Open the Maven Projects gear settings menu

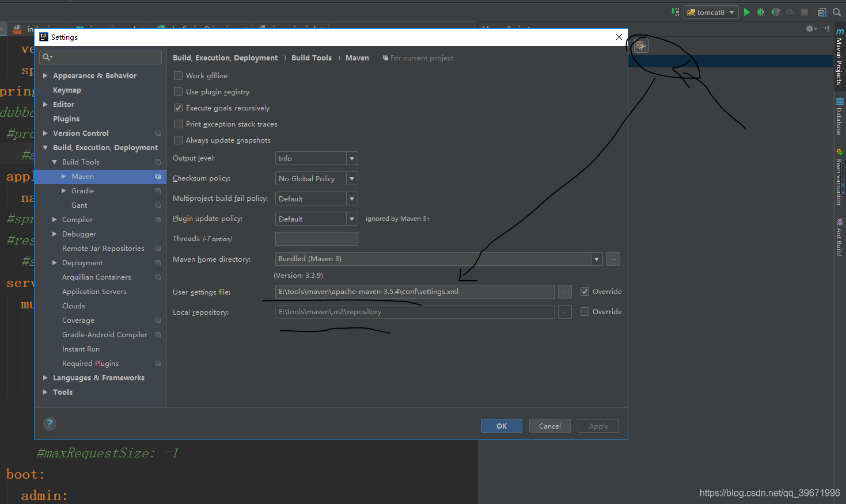[811, 29]
